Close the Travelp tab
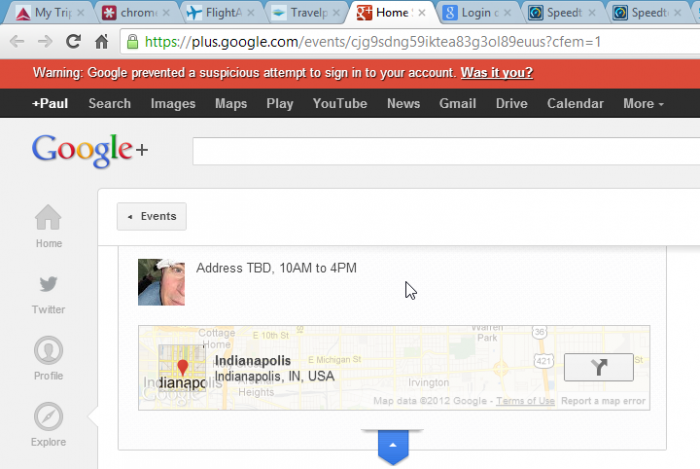Screen dimensions: 700x469 point(336,13)
